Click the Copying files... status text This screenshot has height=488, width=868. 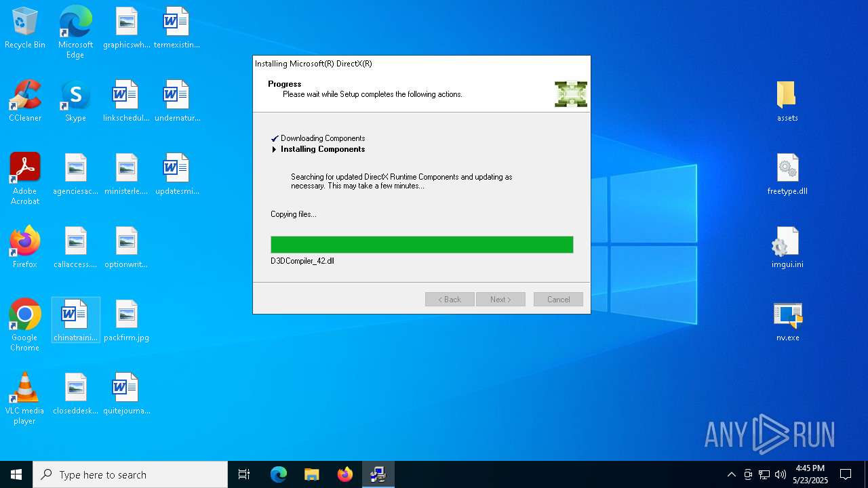[x=294, y=214]
